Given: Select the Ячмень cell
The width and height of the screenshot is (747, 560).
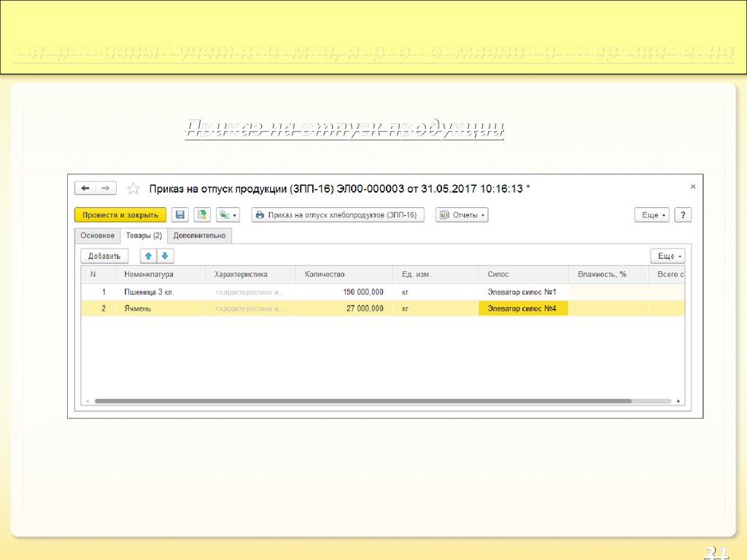Looking at the screenshot, I should 160,308.
